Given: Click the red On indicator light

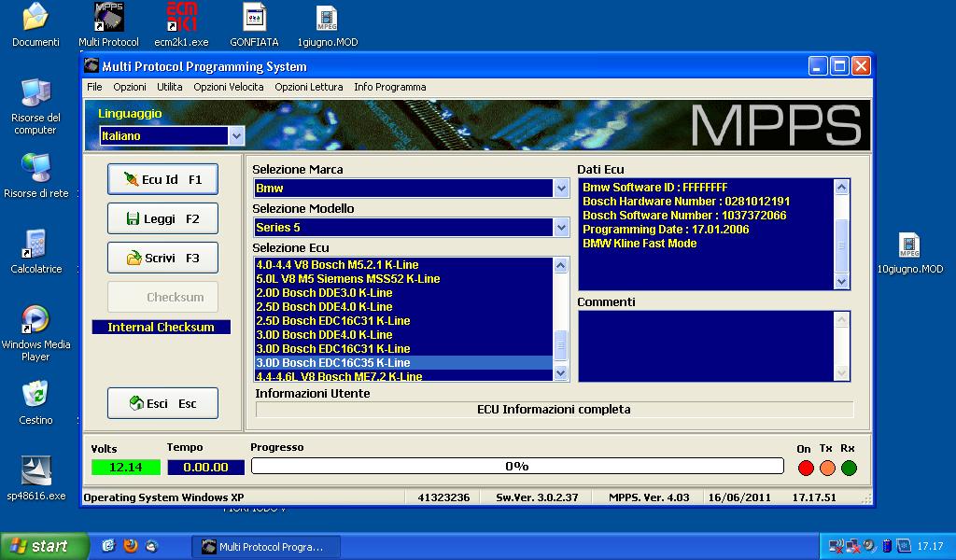Looking at the screenshot, I should [x=806, y=468].
